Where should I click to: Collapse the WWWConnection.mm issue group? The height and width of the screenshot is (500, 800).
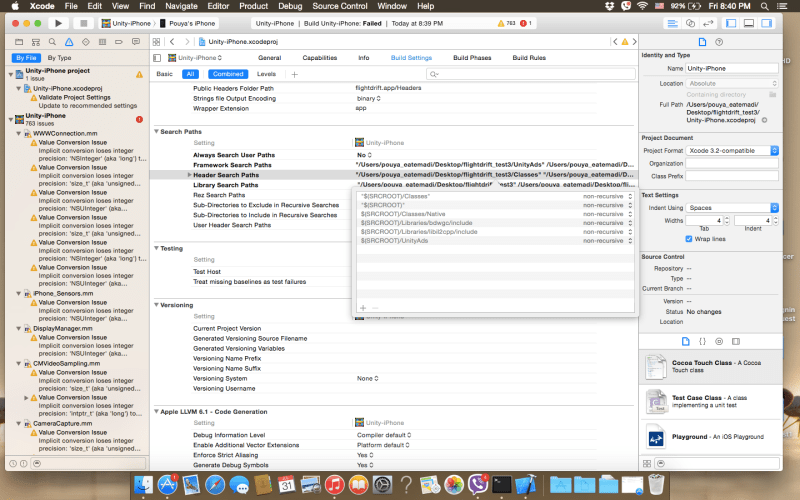(x=19, y=134)
